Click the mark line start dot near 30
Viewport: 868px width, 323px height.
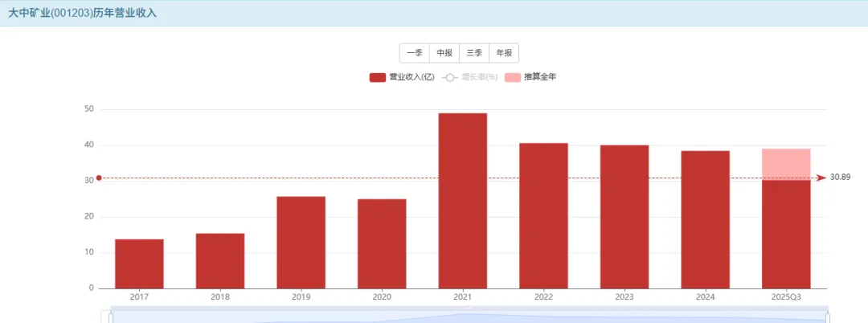(99, 178)
